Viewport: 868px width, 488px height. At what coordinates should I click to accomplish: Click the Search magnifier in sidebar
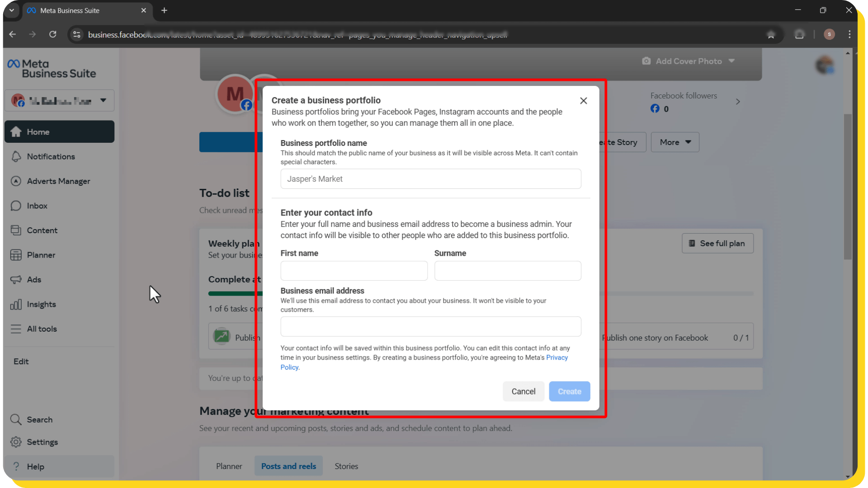click(x=16, y=419)
